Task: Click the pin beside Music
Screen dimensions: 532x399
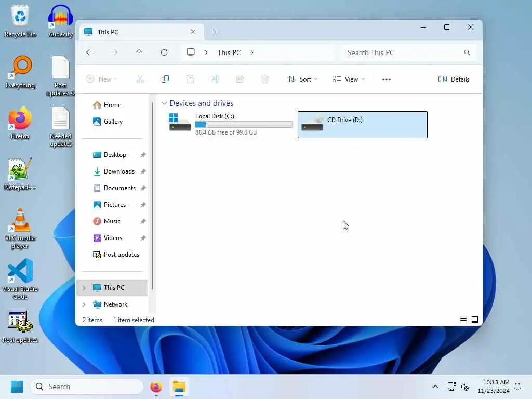Action: click(x=143, y=221)
